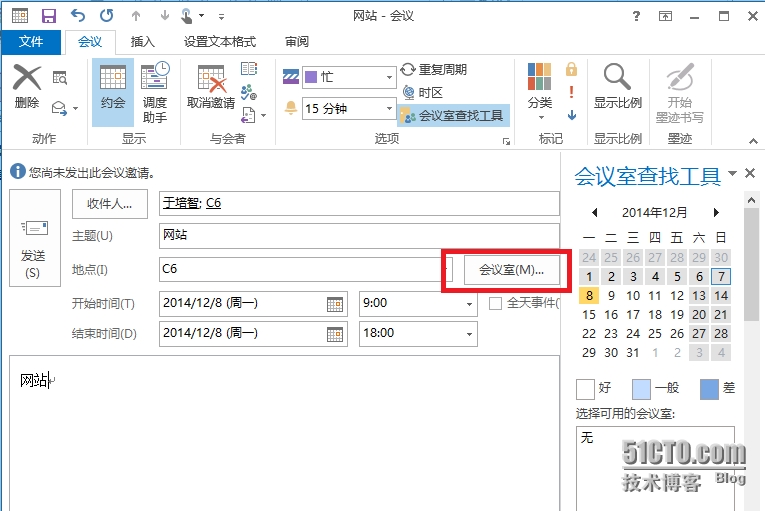This screenshot has height=511, width=765.
Task: Go to next item with down arrow
Action: [164, 16]
